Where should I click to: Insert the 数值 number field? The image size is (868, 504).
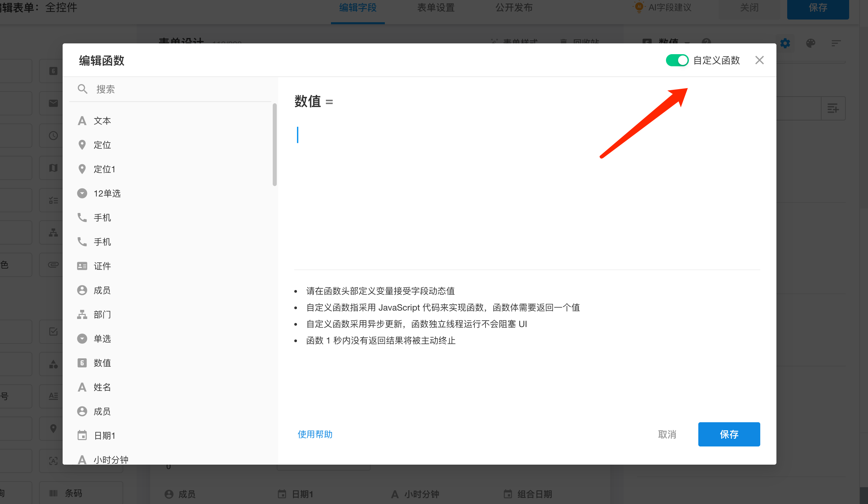102,363
